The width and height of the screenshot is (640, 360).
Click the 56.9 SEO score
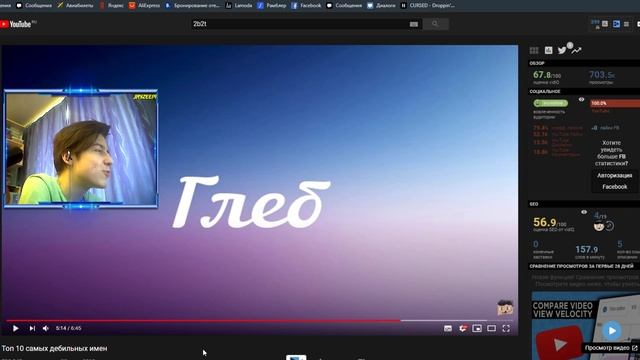tap(549, 222)
